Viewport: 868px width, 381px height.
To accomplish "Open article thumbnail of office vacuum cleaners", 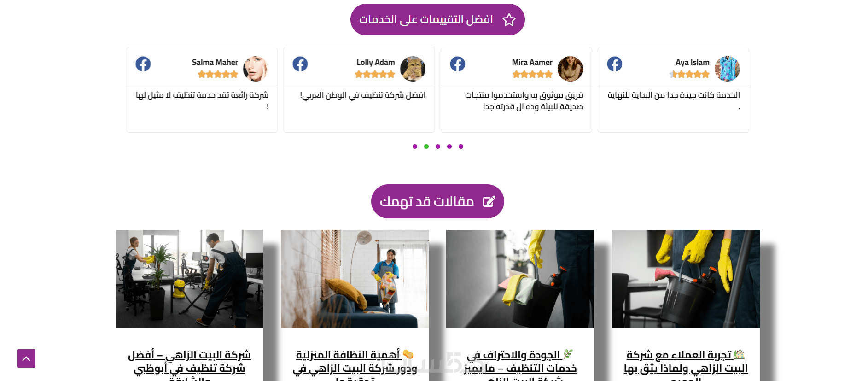I will tap(189, 279).
